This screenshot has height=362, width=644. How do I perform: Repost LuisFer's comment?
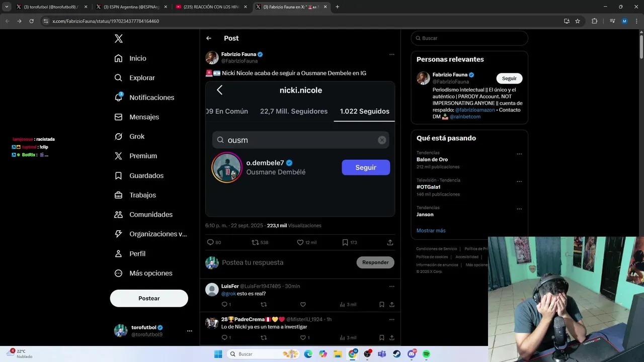click(x=264, y=304)
